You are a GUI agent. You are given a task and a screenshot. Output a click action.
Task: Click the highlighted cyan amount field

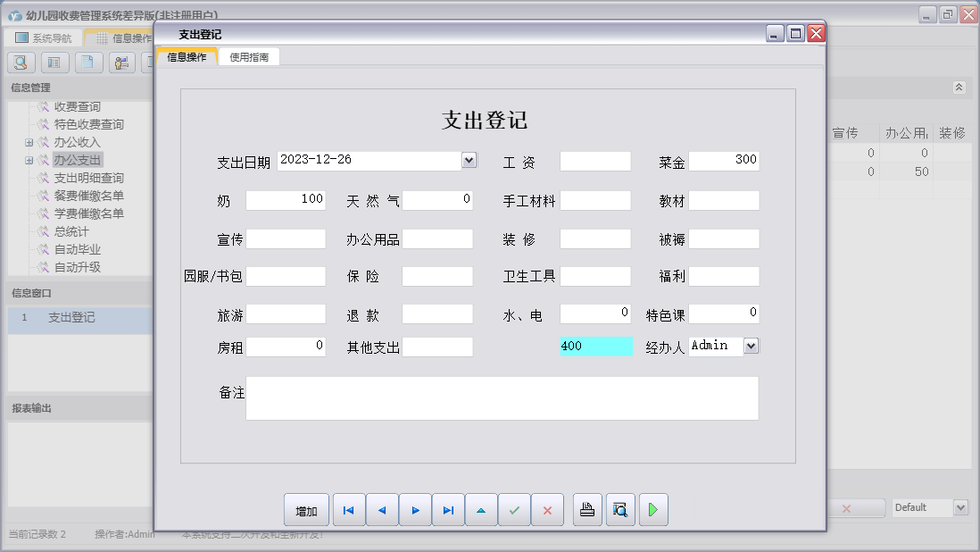tap(596, 346)
